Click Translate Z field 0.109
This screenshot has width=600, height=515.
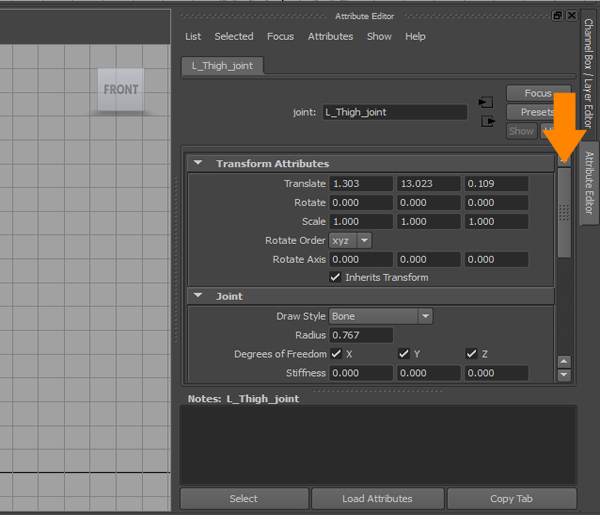(x=496, y=184)
